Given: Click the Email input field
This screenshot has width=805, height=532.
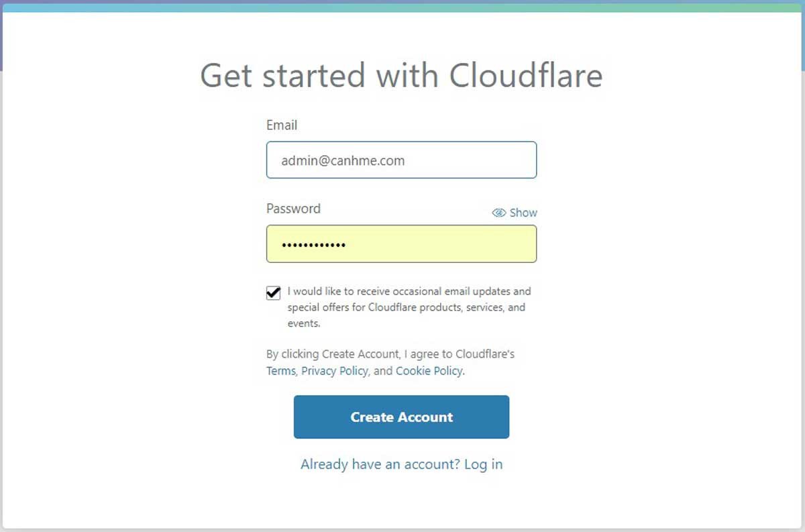Looking at the screenshot, I should [401, 160].
